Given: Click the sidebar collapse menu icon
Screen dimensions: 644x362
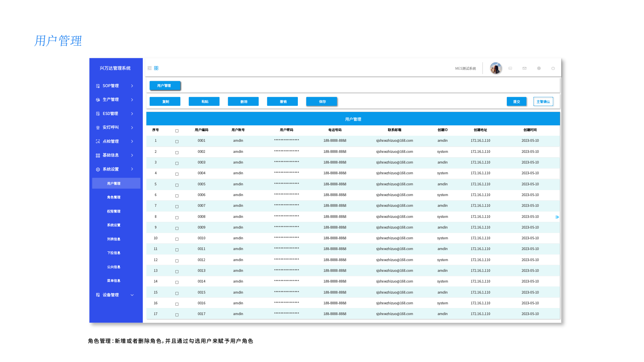Looking at the screenshot, I should pos(150,68).
